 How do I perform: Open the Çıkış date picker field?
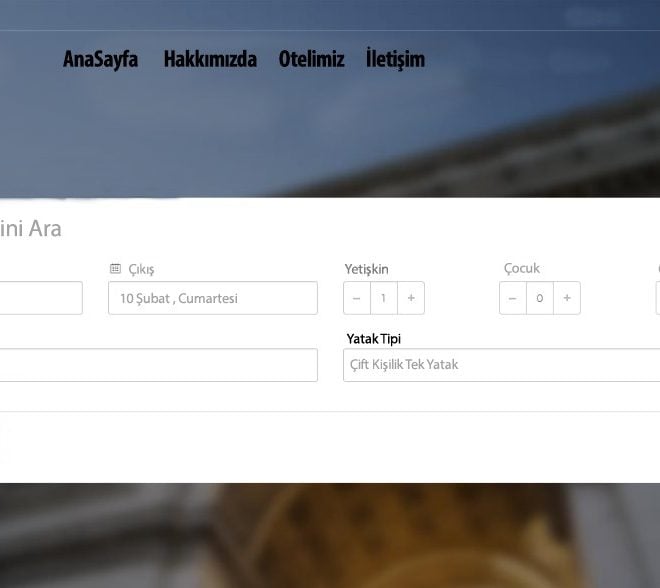[x=212, y=298]
